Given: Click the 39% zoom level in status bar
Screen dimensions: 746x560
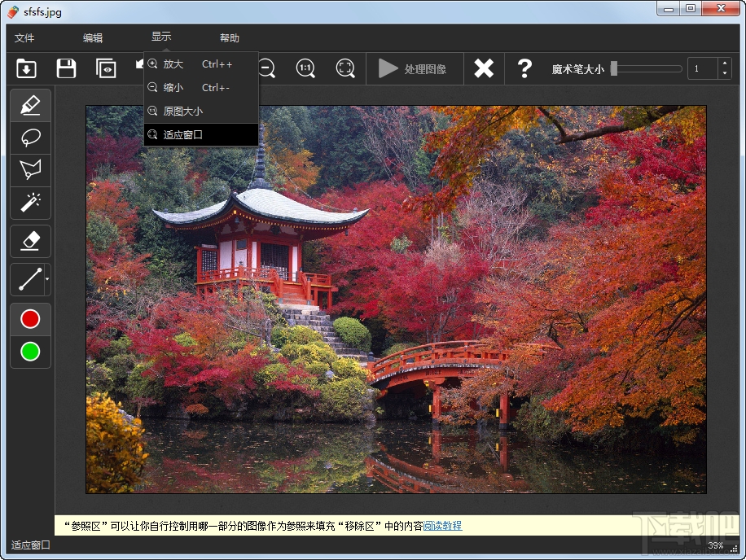Looking at the screenshot, I should [x=715, y=545].
